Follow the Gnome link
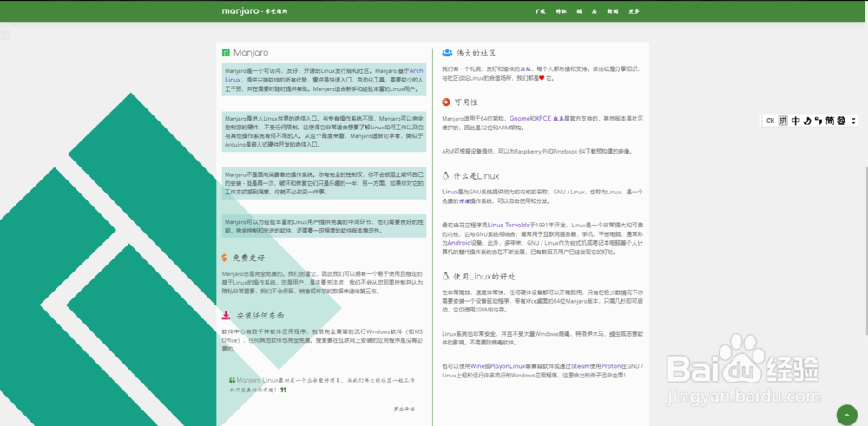Image resolution: width=868 pixels, height=426 pixels. pyautogui.click(x=519, y=118)
